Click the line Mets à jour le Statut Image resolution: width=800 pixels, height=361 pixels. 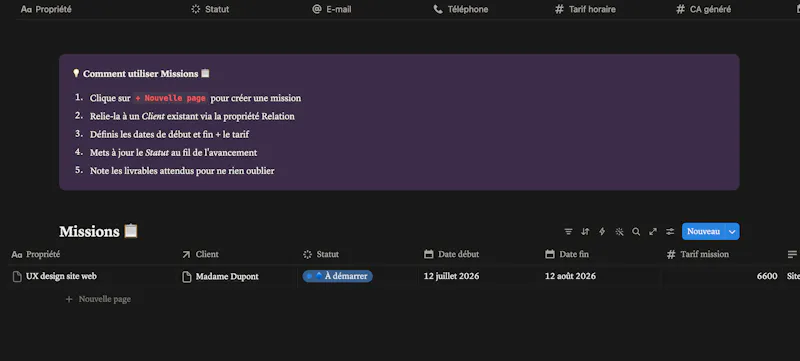(x=173, y=152)
